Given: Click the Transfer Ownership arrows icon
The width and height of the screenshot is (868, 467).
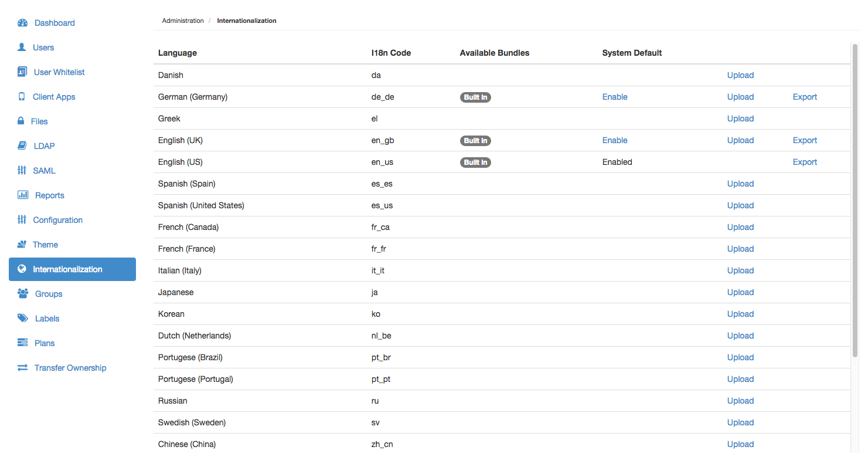Looking at the screenshot, I should tap(22, 368).
